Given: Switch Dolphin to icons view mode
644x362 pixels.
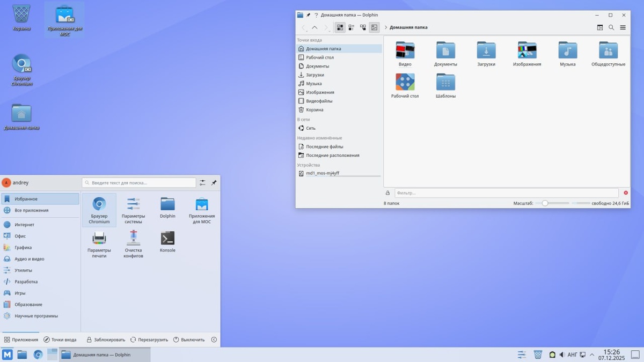Looking at the screenshot, I should [x=340, y=27].
